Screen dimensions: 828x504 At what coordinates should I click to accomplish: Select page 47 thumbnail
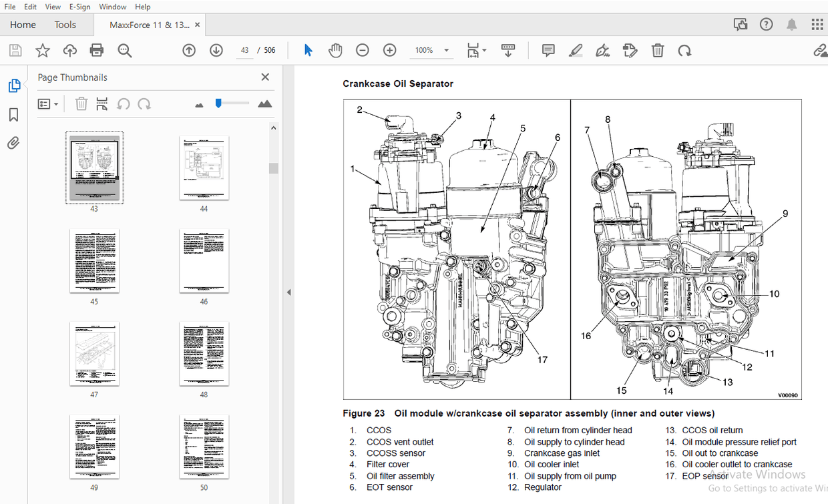point(94,354)
